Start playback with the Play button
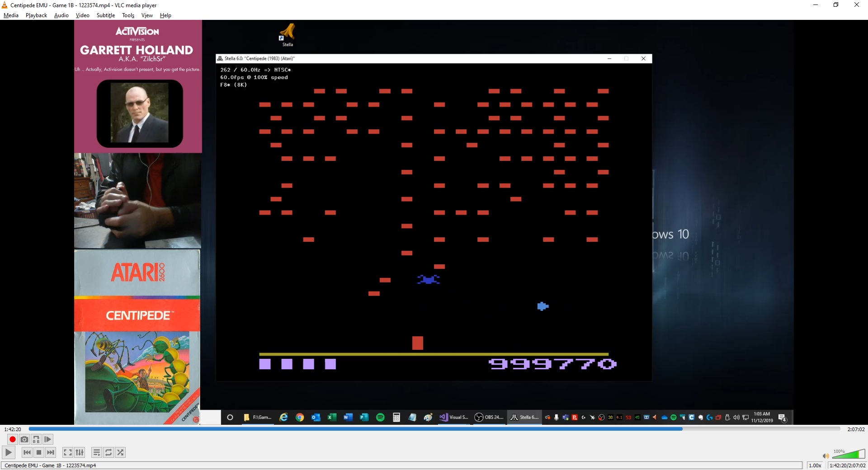The image size is (868, 470). (x=9, y=452)
